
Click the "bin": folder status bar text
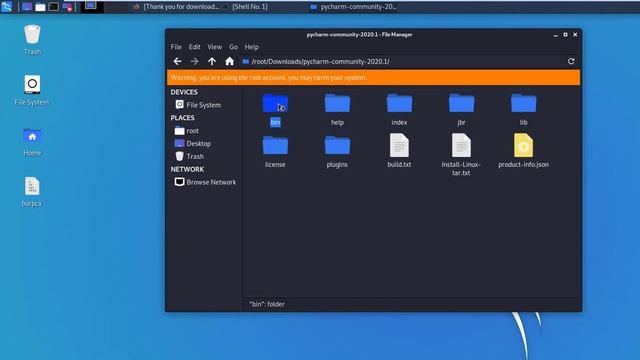coord(267,304)
